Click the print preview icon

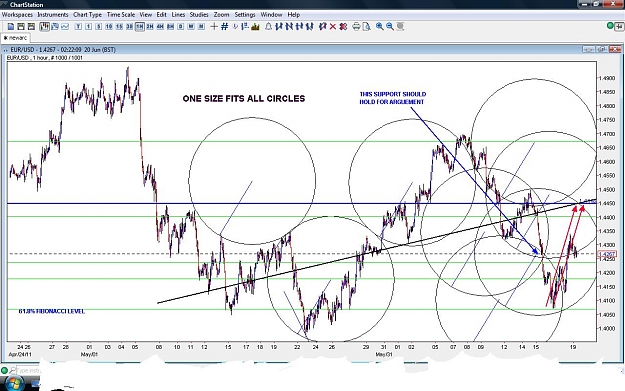pyautogui.click(x=366, y=27)
